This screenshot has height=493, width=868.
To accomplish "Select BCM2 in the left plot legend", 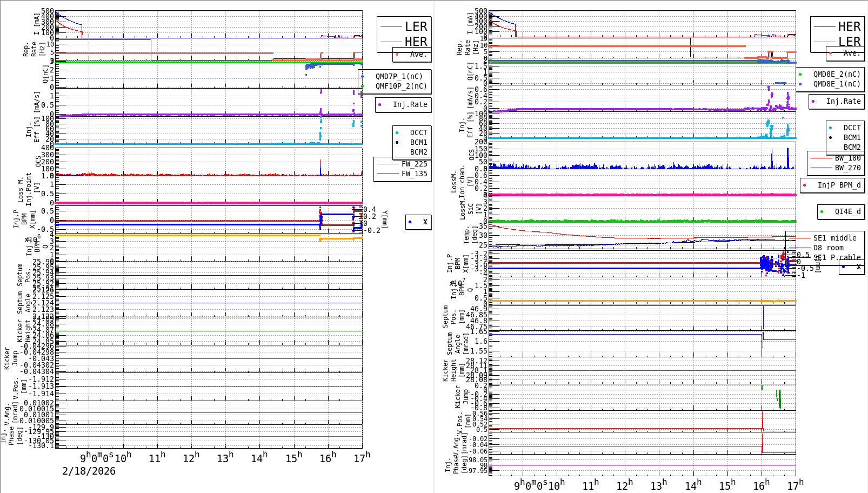I will pyautogui.click(x=418, y=152).
